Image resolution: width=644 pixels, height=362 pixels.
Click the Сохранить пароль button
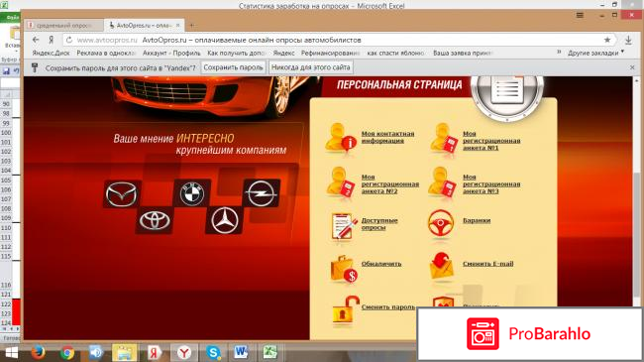tap(233, 67)
